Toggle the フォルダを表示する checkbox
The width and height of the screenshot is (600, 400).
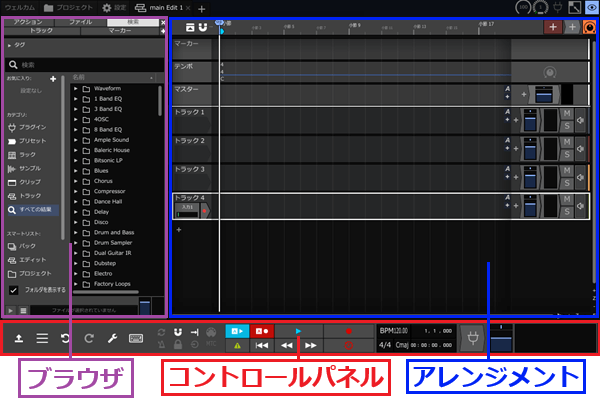(x=13, y=289)
